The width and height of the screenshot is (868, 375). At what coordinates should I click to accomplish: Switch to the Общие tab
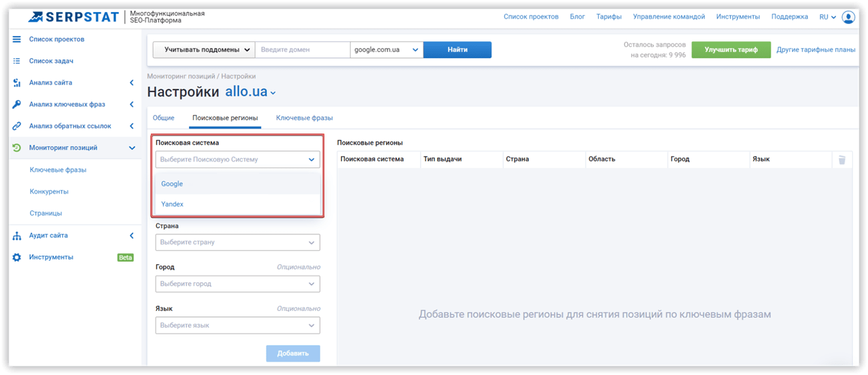click(x=164, y=118)
